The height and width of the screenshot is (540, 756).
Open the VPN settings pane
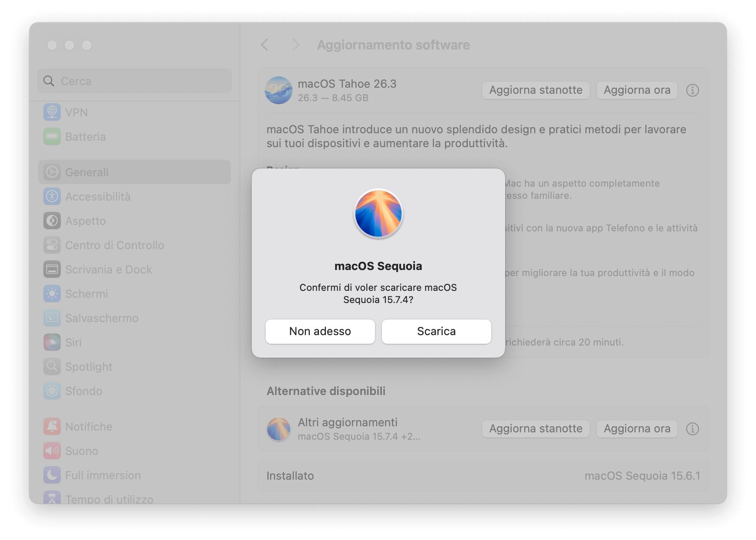(x=135, y=112)
